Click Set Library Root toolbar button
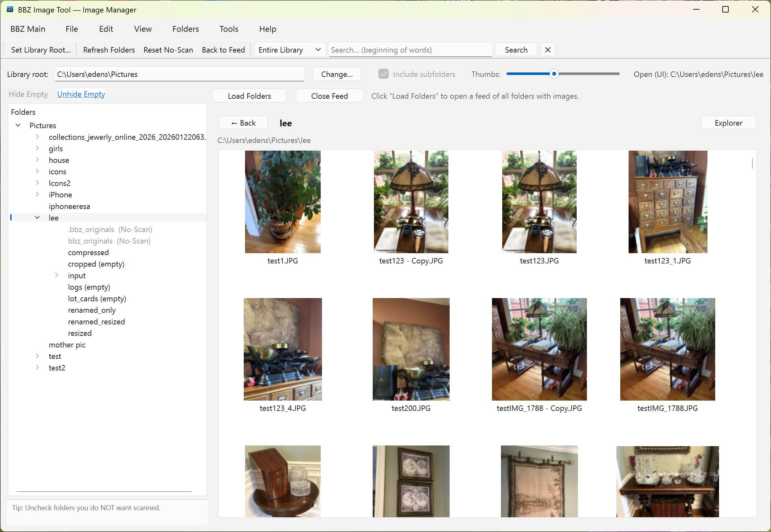Image resolution: width=771 pixels, height=532 pixels. pyautogui.click(x=41, y=50)
